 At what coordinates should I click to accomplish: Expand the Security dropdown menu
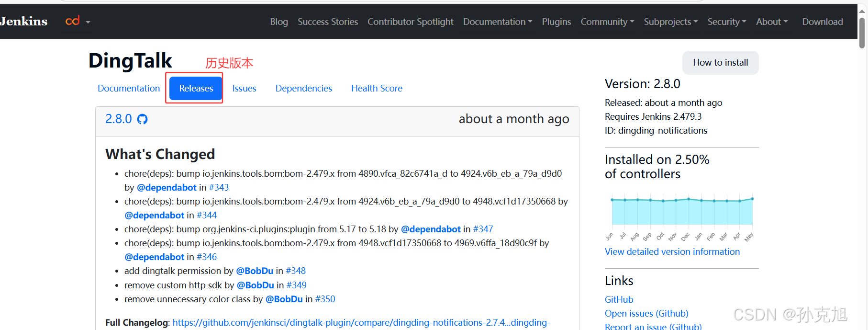click(727, 22)
